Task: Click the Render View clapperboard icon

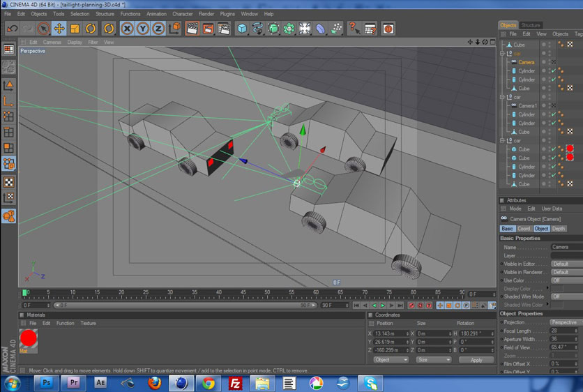Action: point(192,29)
